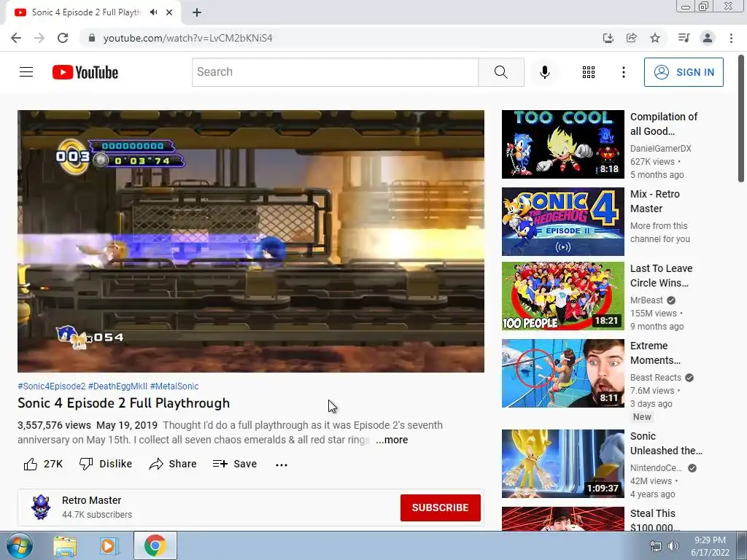Screen dimensions: 747x560
Task: Go to YouTube home via logo
Action: pos(85,72)
